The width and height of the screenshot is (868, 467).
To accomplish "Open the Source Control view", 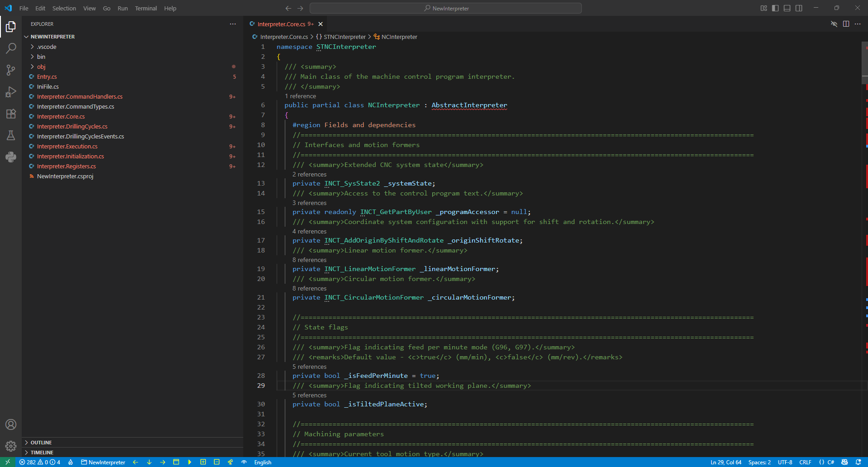I will coord(11,70).
